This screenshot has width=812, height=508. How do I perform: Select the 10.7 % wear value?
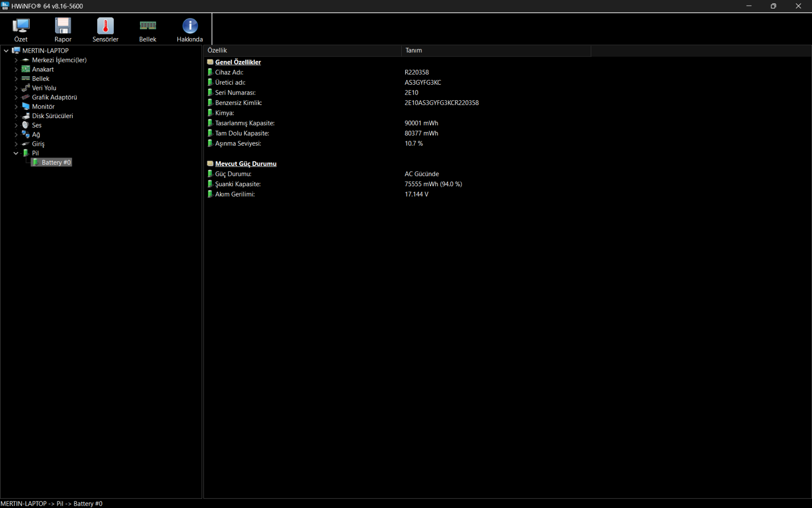tap(414, 143)
